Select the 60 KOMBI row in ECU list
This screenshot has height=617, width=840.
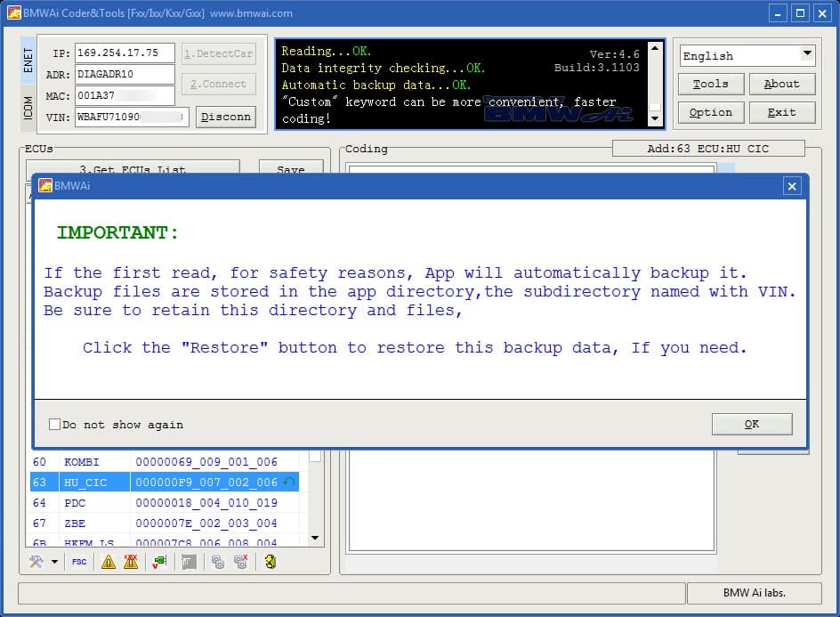[x=165, y=461]
